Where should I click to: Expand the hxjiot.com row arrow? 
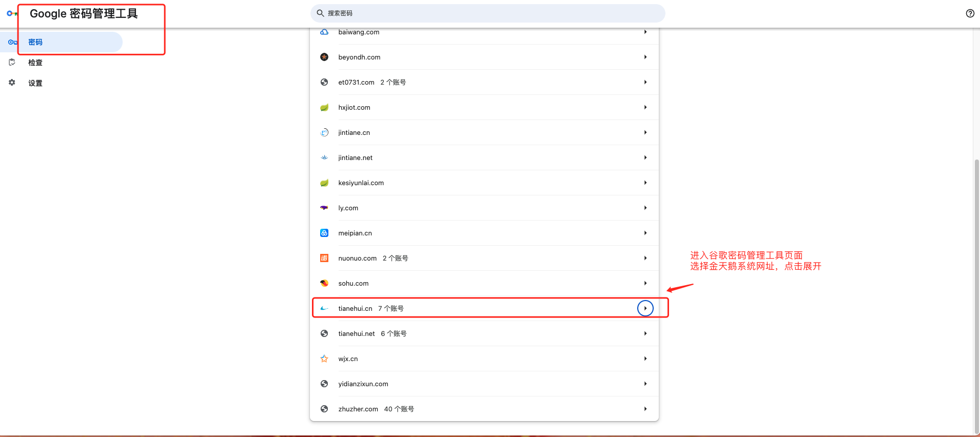645,107
